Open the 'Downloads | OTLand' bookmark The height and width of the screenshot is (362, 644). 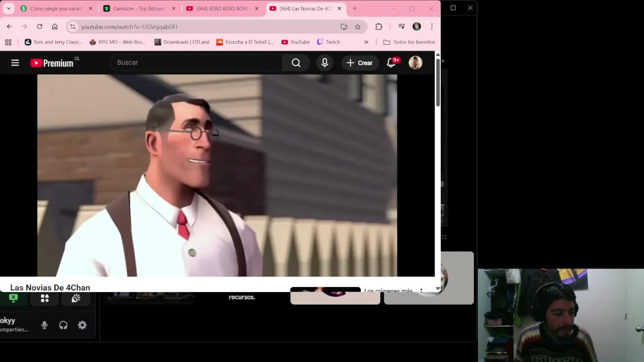pos(182,42)
